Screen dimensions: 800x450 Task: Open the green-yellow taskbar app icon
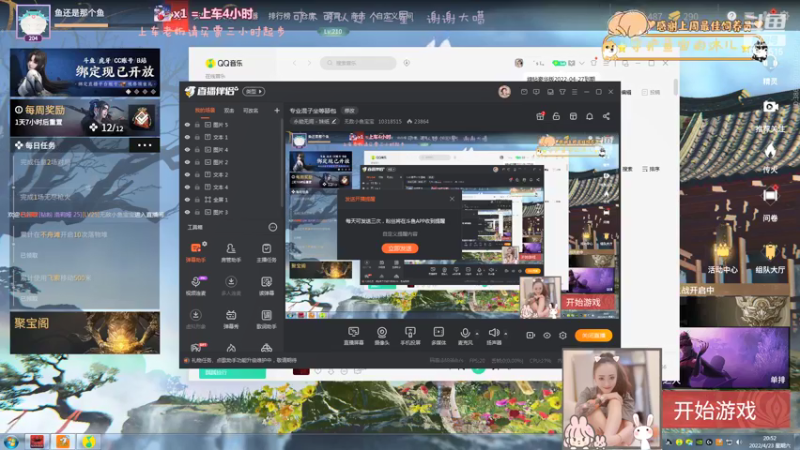pos(88,441)
